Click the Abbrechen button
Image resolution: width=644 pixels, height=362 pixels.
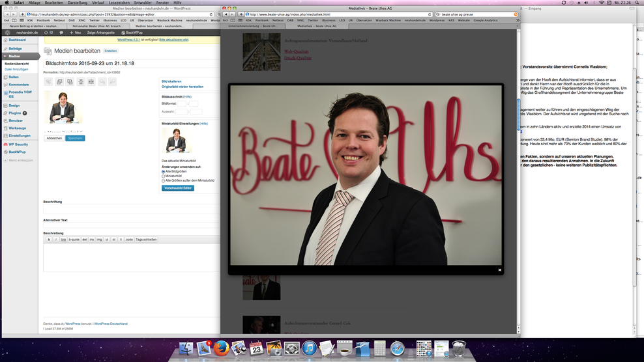pos(54,138)
